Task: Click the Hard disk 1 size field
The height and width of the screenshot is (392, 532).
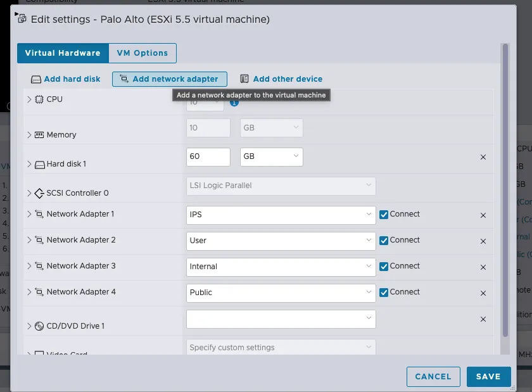Action: click(x=208, y=156)
